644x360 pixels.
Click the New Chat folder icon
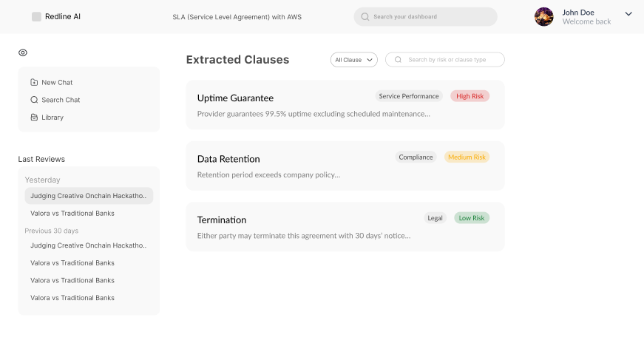pyautogui.click(x=34, y=82)
